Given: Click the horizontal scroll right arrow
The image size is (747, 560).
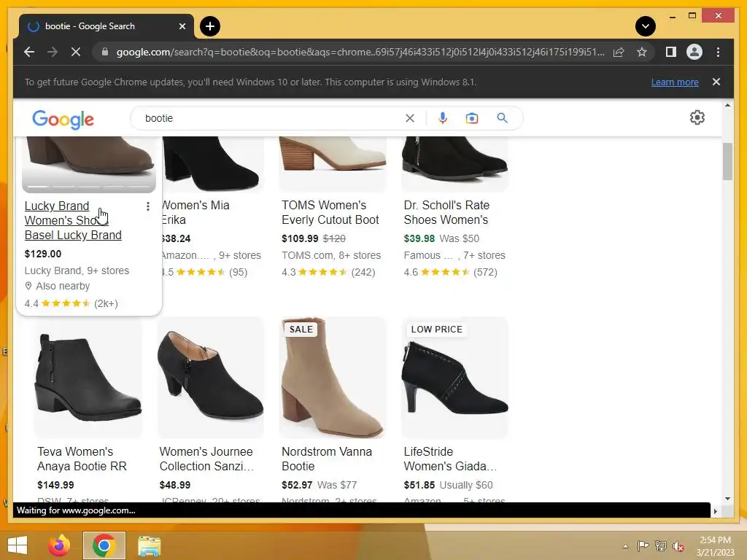Looking at the screenshot, I should tap(715, 511).
